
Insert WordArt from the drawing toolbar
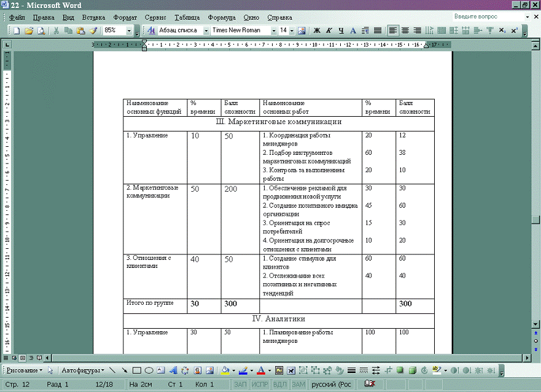(x=173, y=370)
